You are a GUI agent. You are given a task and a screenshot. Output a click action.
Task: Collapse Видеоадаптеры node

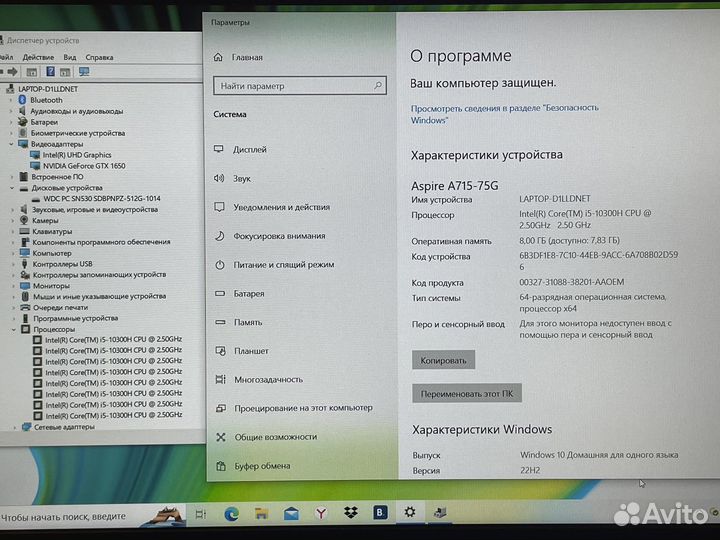[11, 144]
